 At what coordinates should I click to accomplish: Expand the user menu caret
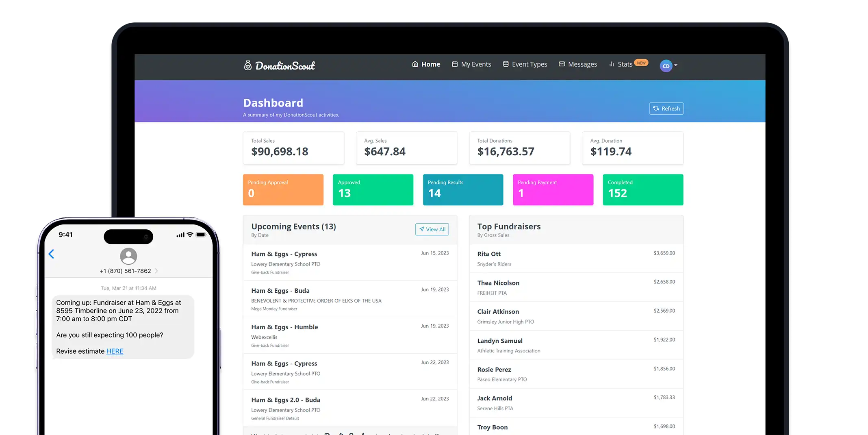click(x=676, y=65)
